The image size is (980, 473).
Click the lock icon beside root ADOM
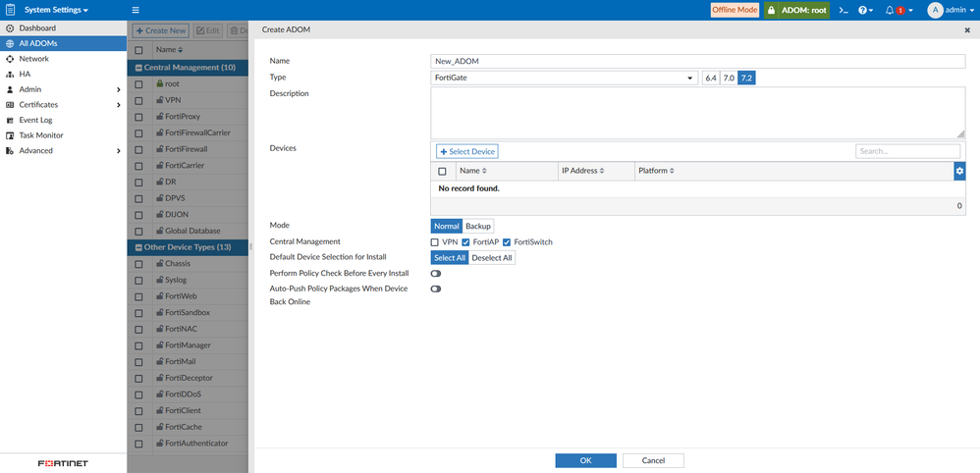click(x=159, y=83)
